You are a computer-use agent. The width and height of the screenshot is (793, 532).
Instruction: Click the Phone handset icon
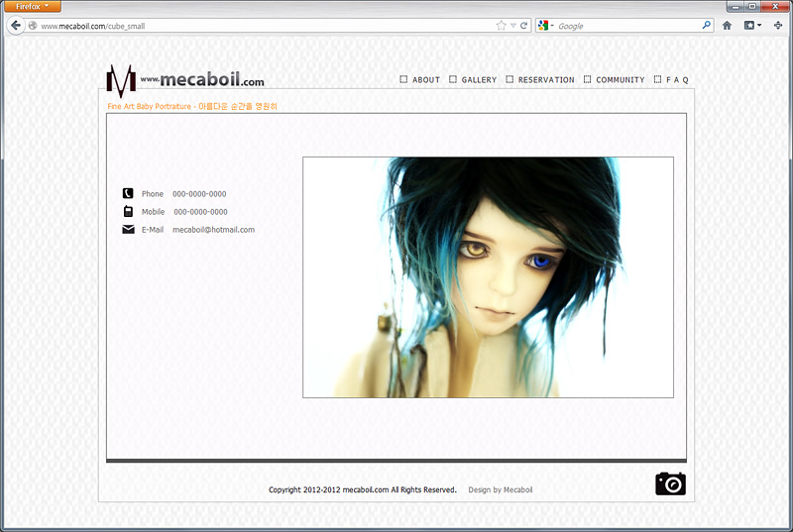click(x=128, y=193)
